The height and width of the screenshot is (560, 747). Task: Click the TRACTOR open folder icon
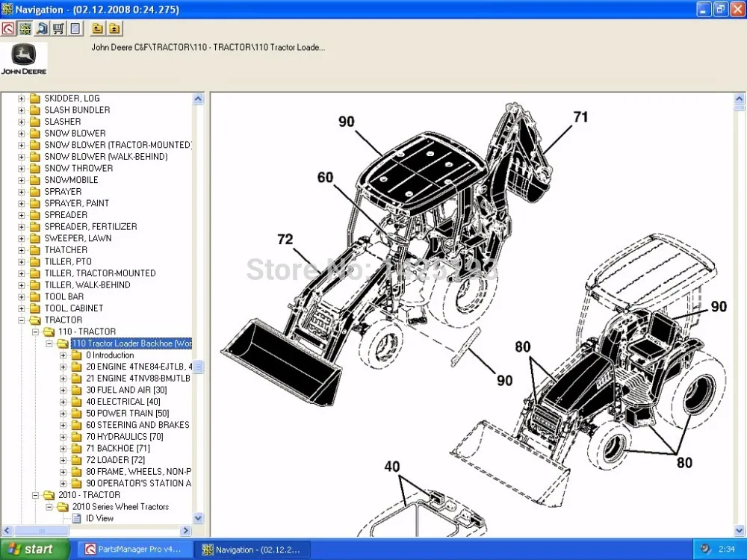point(35,320)
